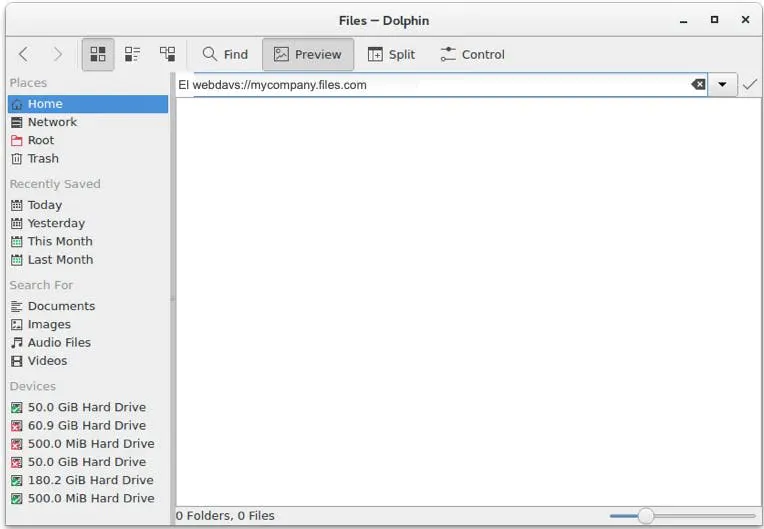Open Trash in Places

(x=88, y=159)
